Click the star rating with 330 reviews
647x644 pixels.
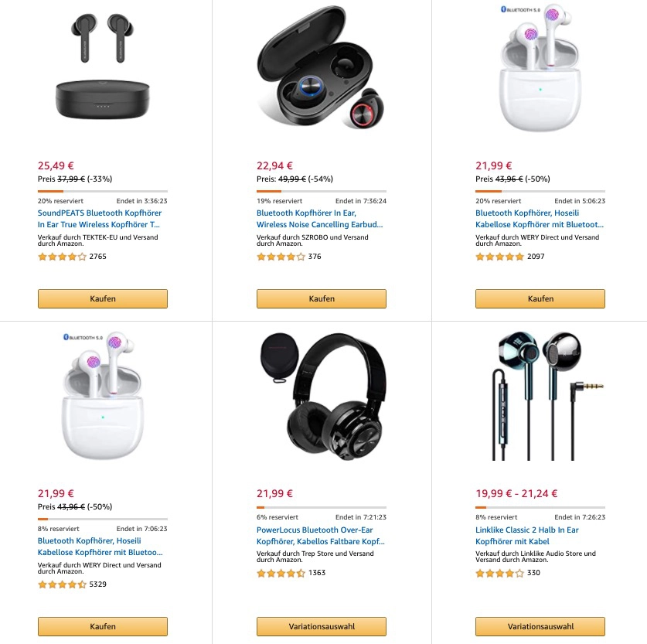[x=499, y=573]
